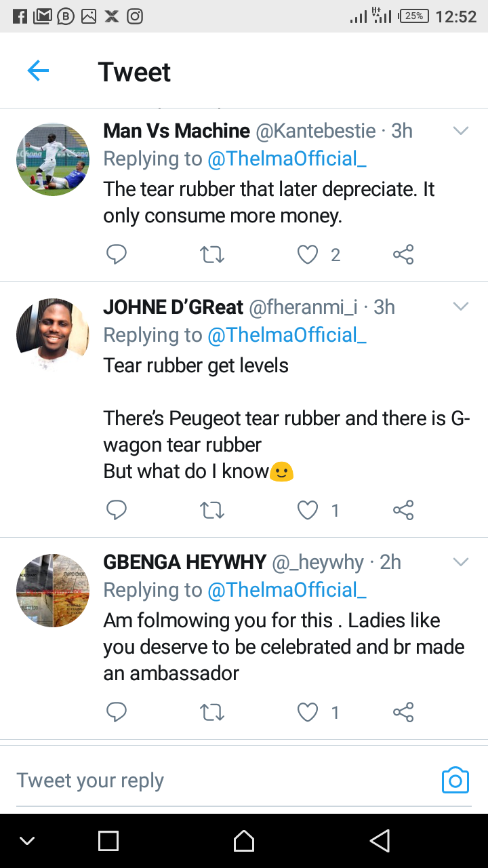This screenshot has width=488, height=868.
Task: Open @ThelmaOfficial_ link in GBENGA HEYWHY's reply
Action: tap(287, 590)
